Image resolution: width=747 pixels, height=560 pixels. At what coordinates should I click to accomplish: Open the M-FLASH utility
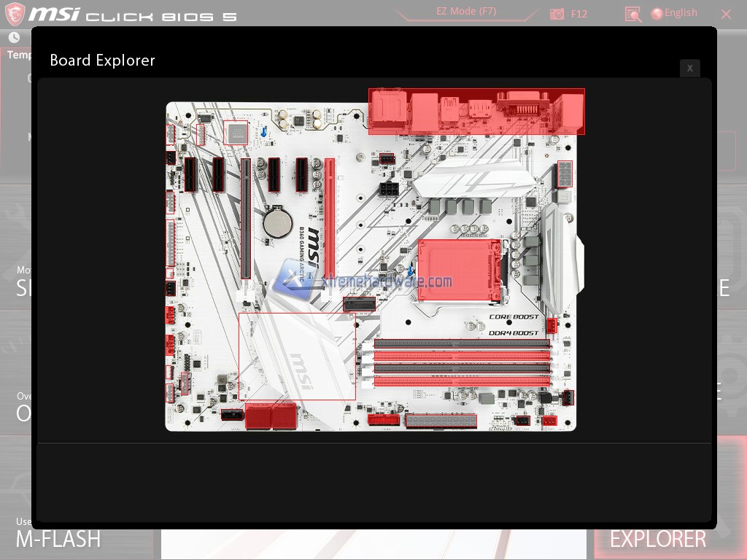[x=58, y=538]
